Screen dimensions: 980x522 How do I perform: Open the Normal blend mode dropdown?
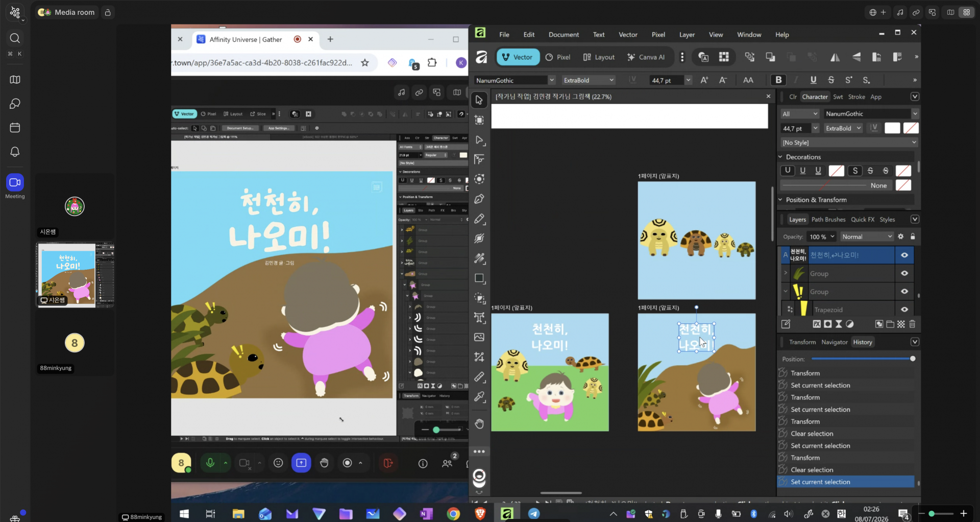(x=867, y=236)
